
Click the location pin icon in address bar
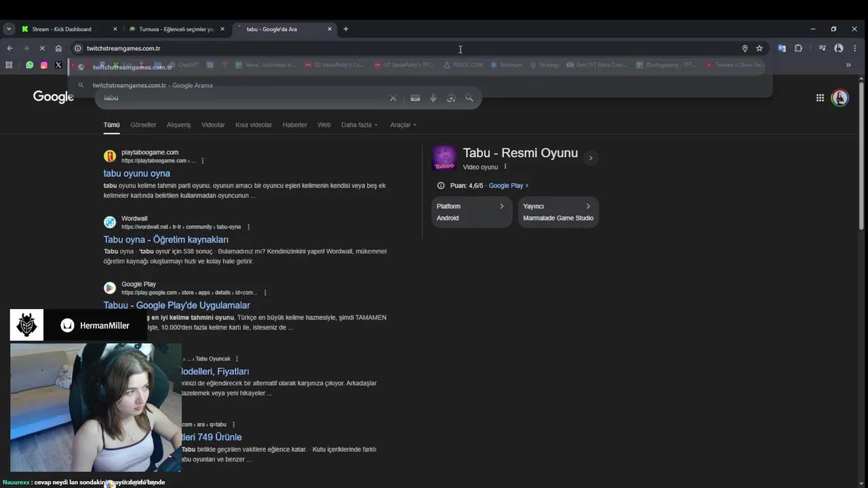coord(745,48)
